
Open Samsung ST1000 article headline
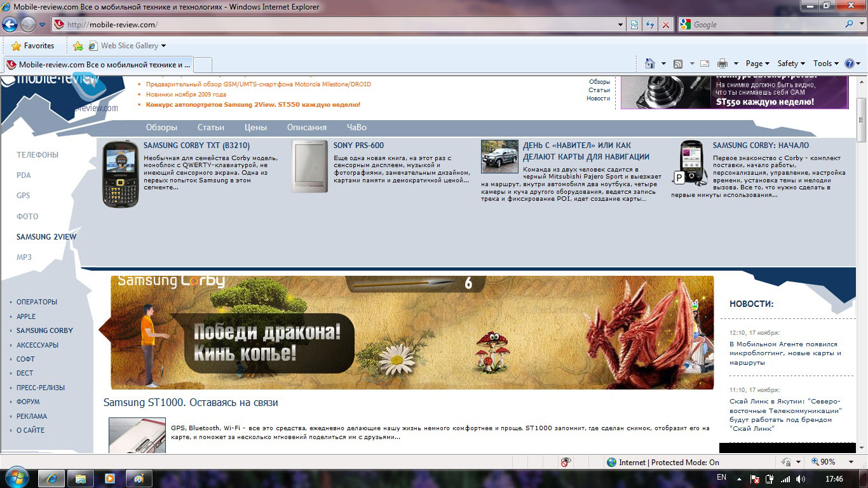click(191, 403)
